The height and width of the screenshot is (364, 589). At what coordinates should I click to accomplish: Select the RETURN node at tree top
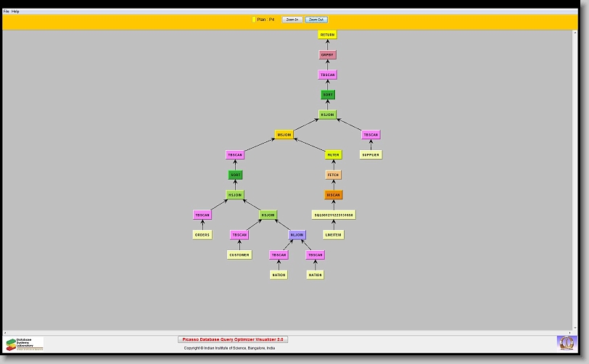click(x=328, y=35)
